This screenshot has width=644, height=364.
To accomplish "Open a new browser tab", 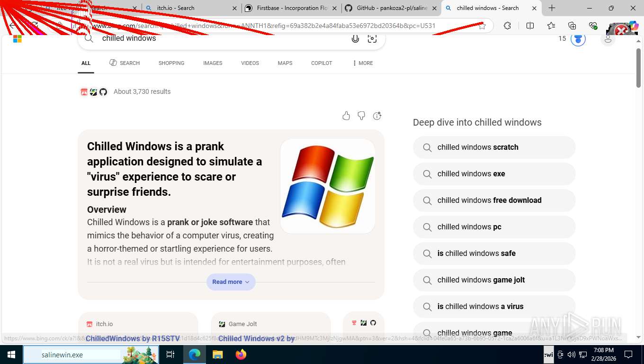I will point(552,8).
